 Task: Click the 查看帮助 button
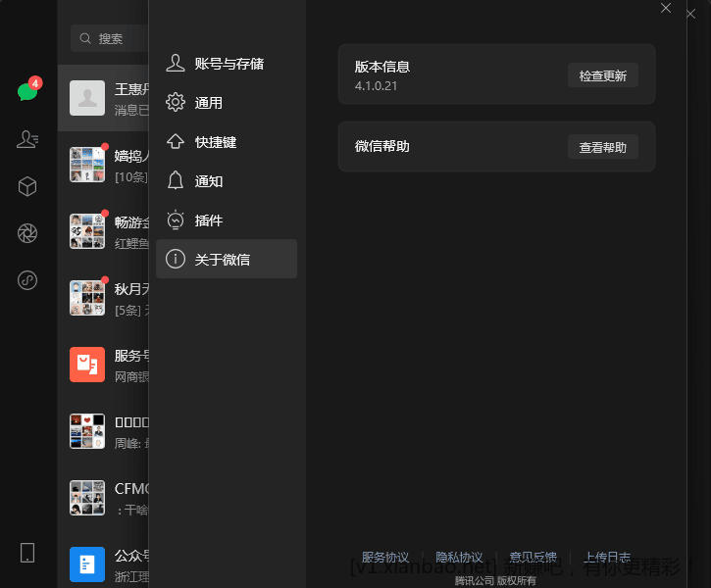coord(602,147)
